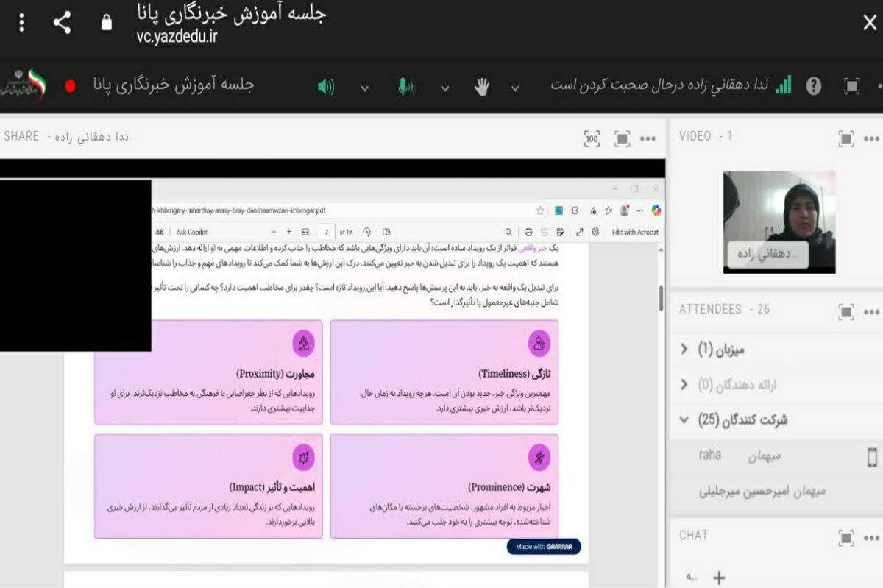Screen dimensions: 883x588
Task: Enter full screen from top bar icon
Action: 851,86
